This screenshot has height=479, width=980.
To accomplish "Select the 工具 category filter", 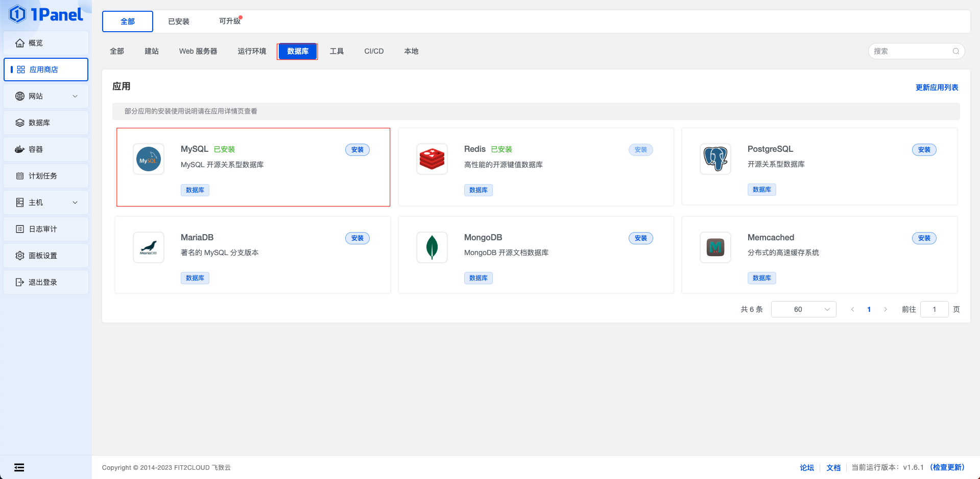I will click(x=337, y=51).
